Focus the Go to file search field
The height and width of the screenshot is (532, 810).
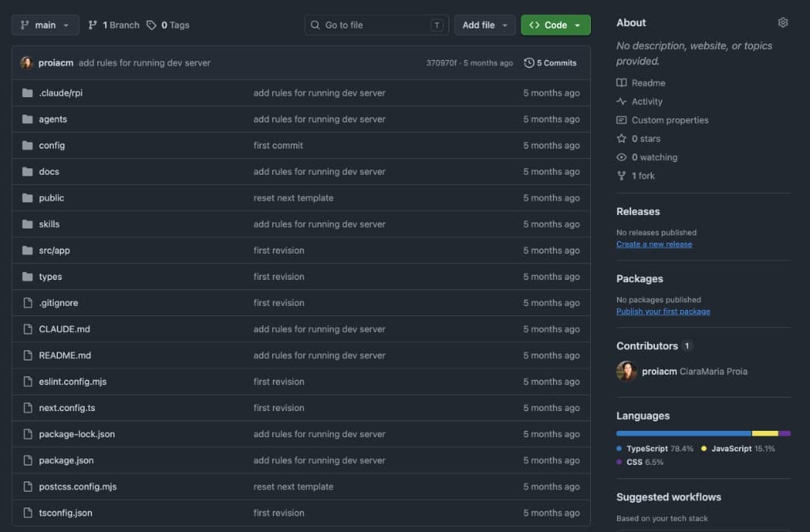click(376, 25)
